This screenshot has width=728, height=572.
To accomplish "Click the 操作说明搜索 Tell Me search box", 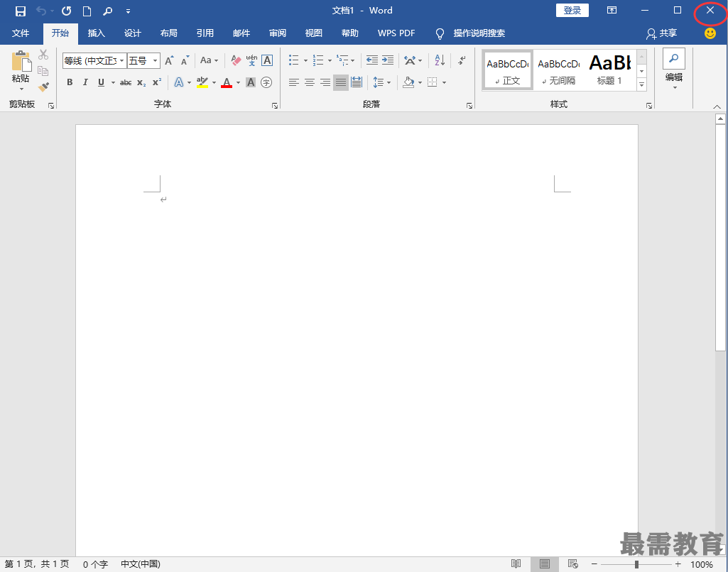I will (479, 33).
